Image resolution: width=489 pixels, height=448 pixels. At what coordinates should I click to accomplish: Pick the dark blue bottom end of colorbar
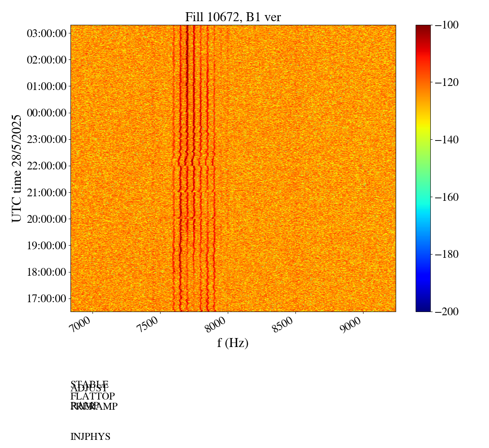(x=423, y=307)
